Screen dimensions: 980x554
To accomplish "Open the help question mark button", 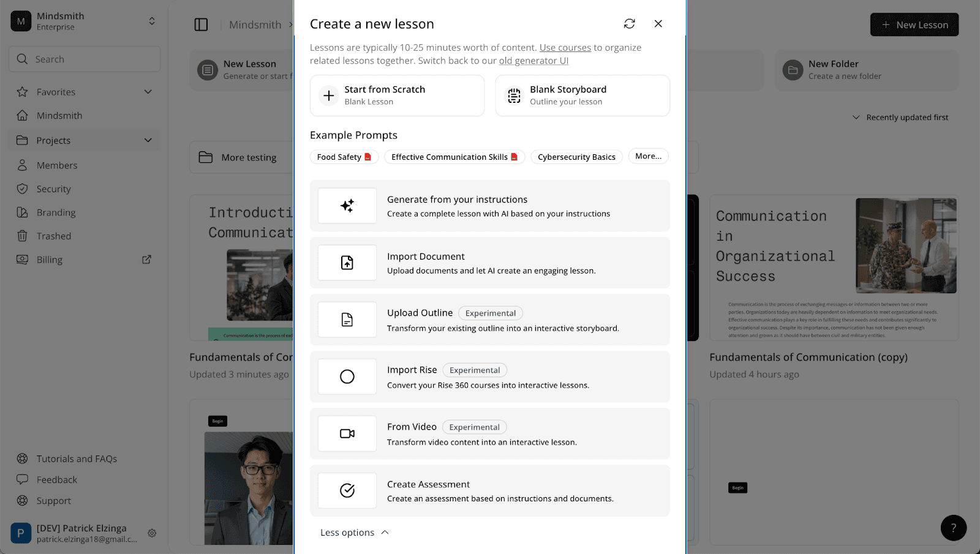I will point(954,528).
